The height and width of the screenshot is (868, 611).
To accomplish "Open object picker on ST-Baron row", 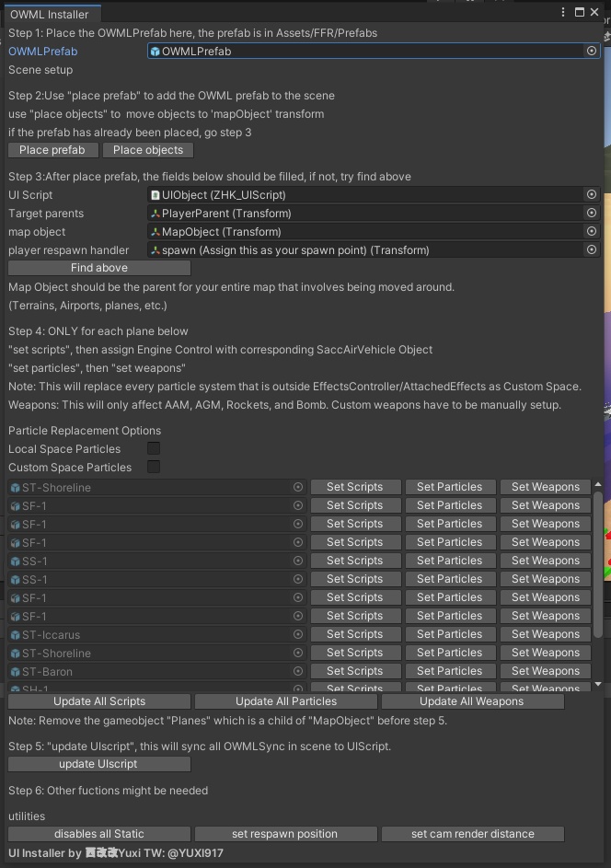I will pos(298,671).
